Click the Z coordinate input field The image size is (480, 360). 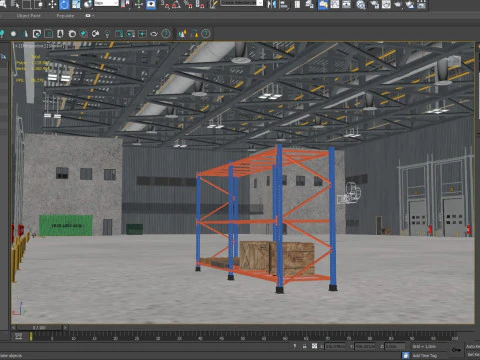click(x=395, y=346)
